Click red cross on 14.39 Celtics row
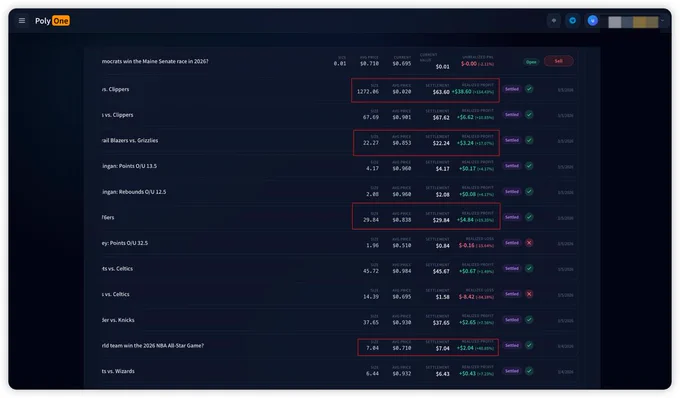680x398 pixels. pyautogui.click(x=529, y=294)
